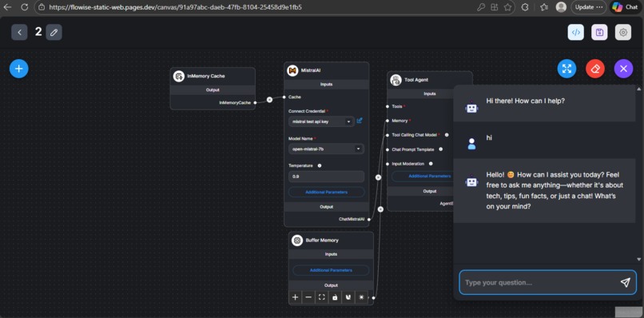
Task: Clear chat history with red eraser icon
Action: point(595,69)
